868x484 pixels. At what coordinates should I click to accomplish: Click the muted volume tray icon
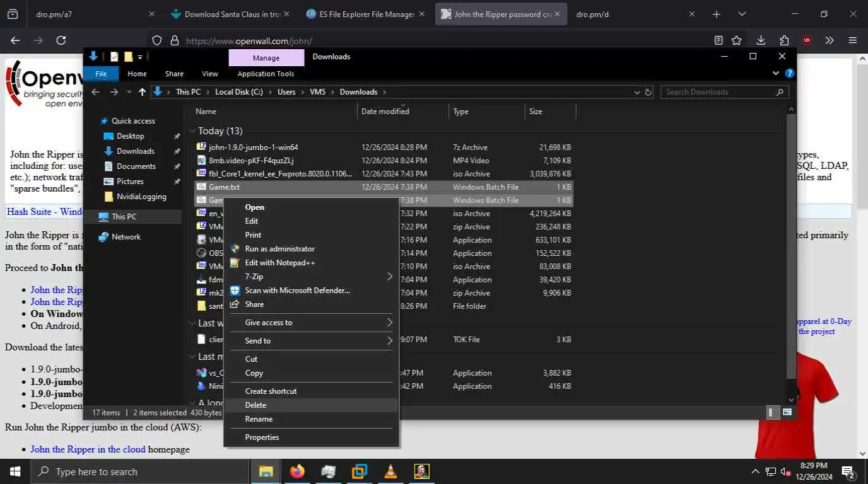click(786, 471)
